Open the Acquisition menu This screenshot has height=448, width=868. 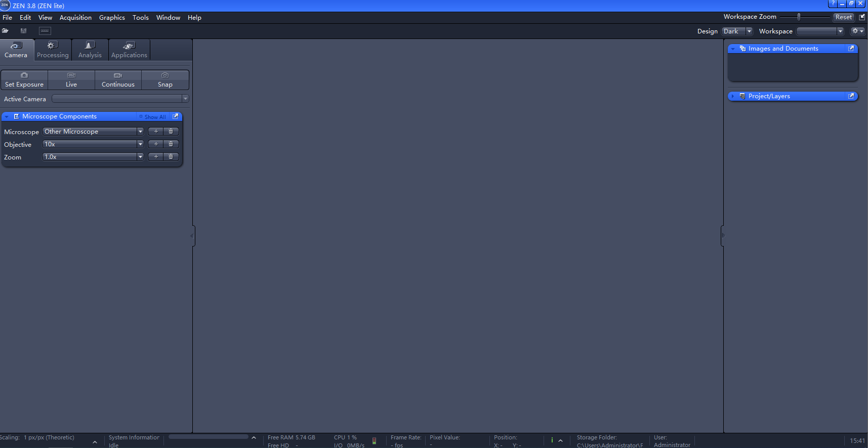click(x=75, y=18)
